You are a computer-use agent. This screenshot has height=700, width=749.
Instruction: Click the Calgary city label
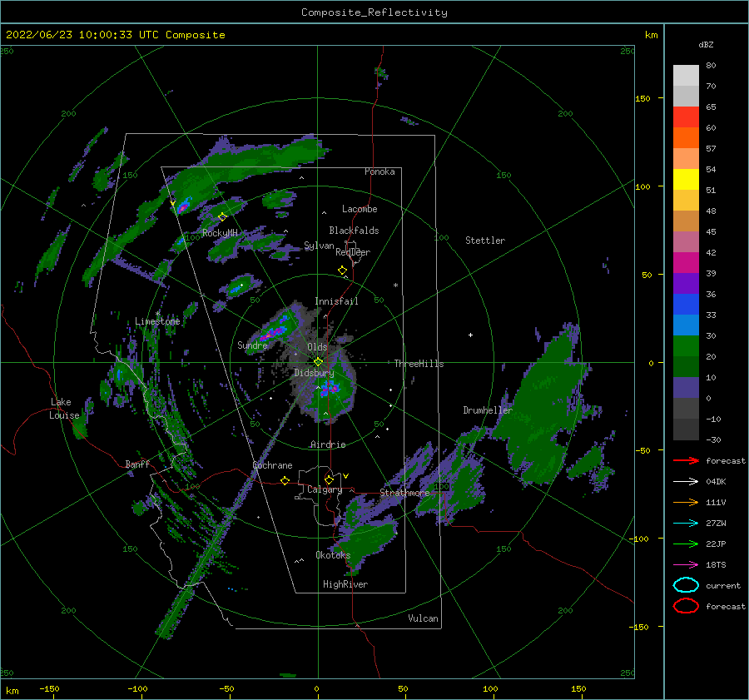coord(325,489)
